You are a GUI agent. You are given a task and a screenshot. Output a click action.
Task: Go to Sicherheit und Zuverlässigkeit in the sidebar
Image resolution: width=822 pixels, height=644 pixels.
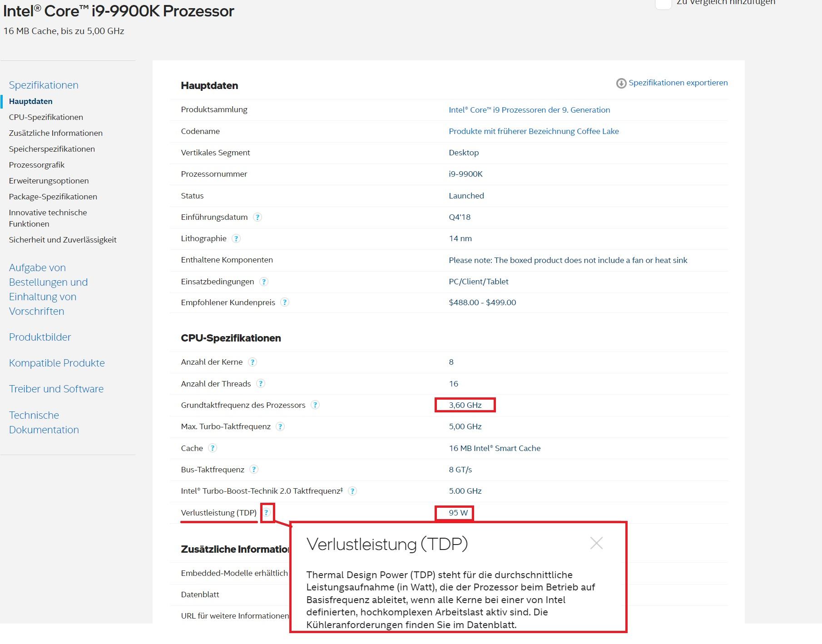point(63,240)
